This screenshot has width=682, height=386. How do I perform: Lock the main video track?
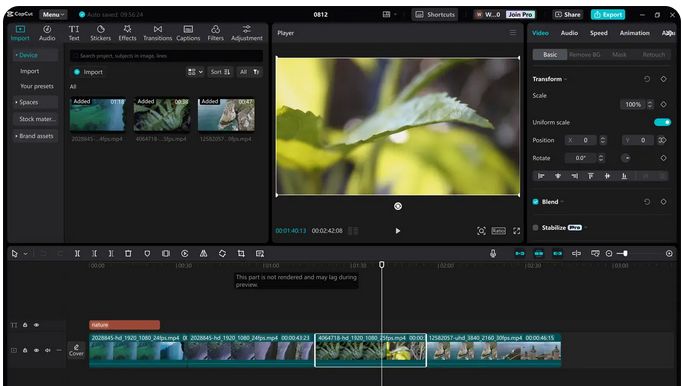(25, 350)
